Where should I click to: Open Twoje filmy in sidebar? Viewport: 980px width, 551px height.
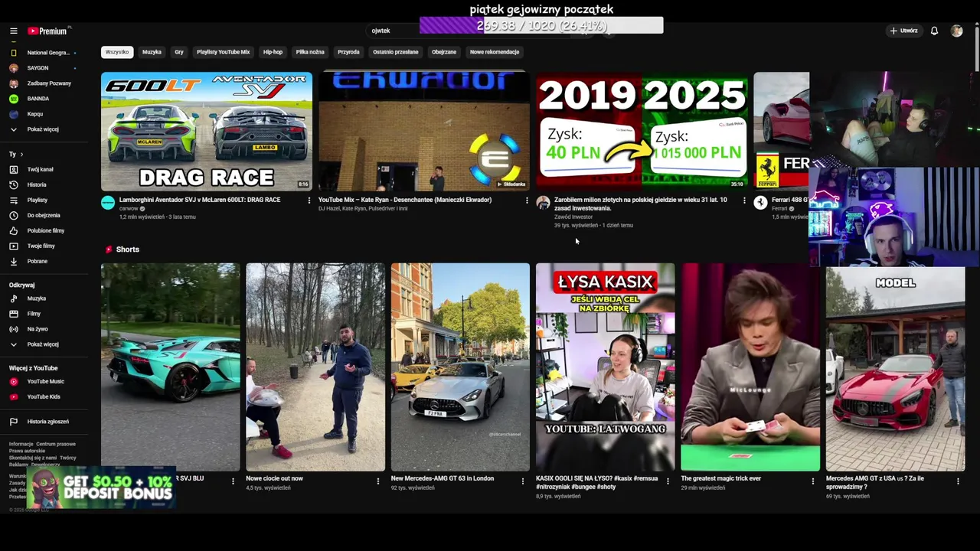pos(43,246)
